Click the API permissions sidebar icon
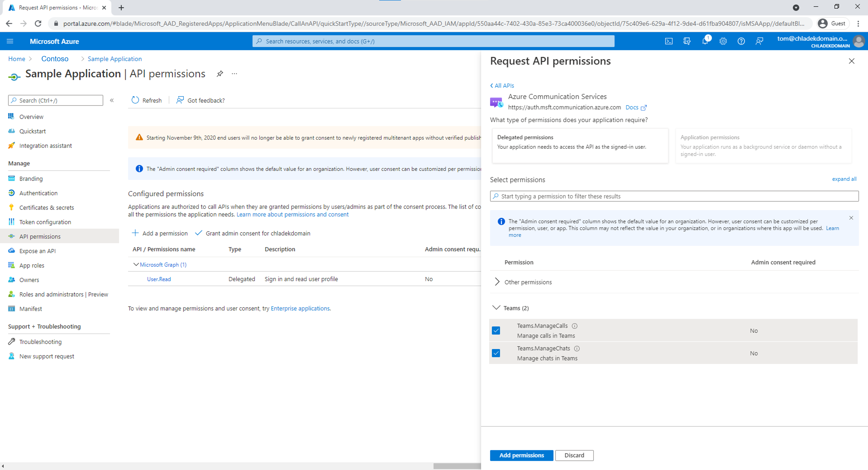The height and width of the screenshot is (470, 868). 10,236
